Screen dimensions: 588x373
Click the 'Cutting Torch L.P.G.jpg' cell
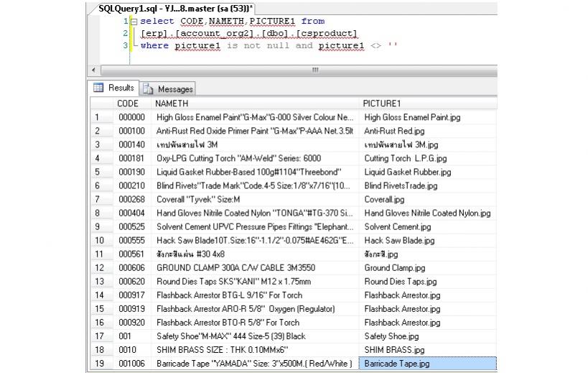[x=428, y=158]
